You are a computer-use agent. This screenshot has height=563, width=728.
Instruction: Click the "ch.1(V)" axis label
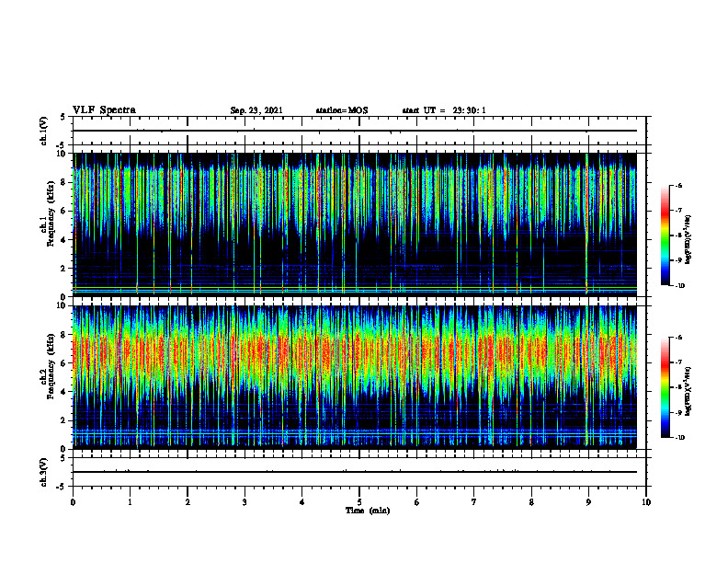pyautogui.click(x=43, y=131)
